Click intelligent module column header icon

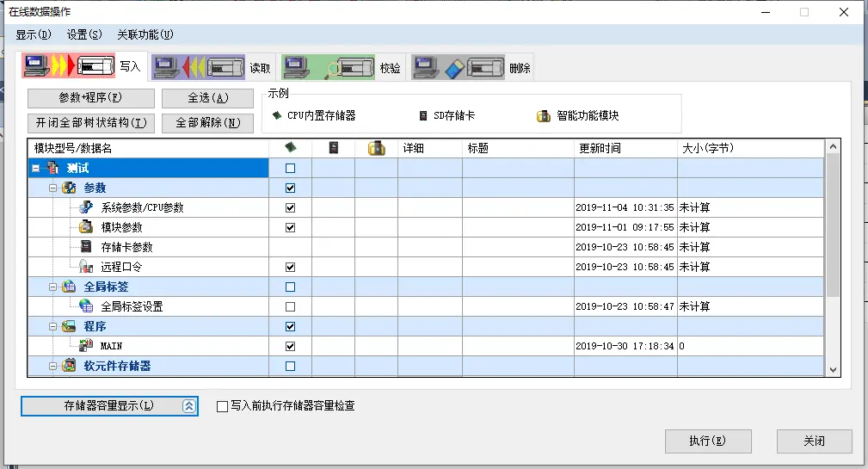(x=377, y=148)
